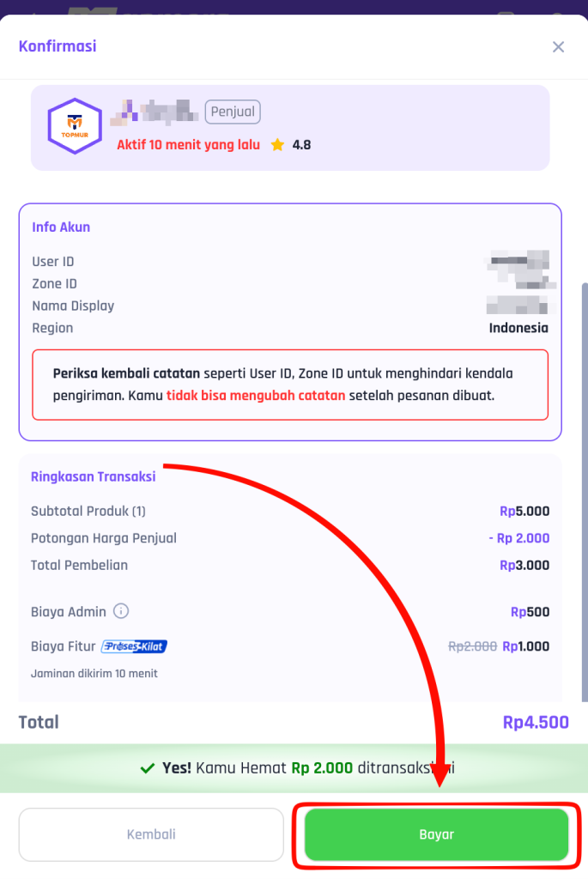The height and width of the screenshot is (879, 588).
Task: Open the Biaya Admin info icon
Action: click(x=121, y=612)
